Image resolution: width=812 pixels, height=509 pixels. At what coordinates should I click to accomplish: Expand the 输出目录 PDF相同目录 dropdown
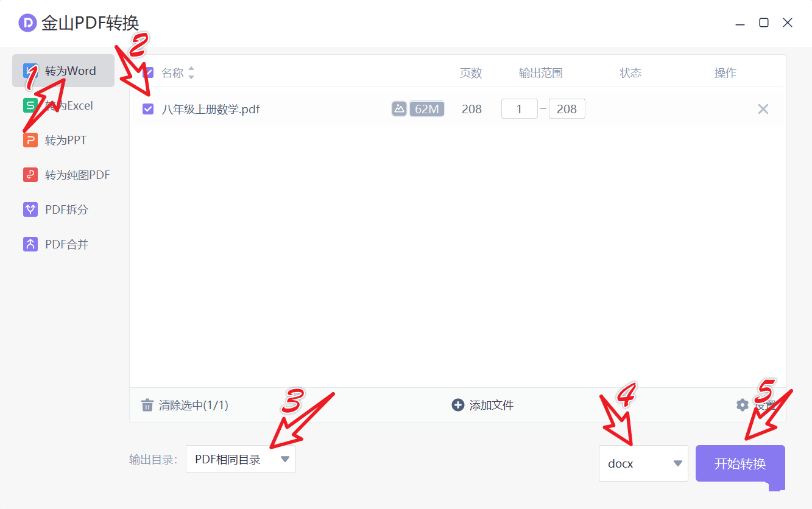click(x=241, y=460)
